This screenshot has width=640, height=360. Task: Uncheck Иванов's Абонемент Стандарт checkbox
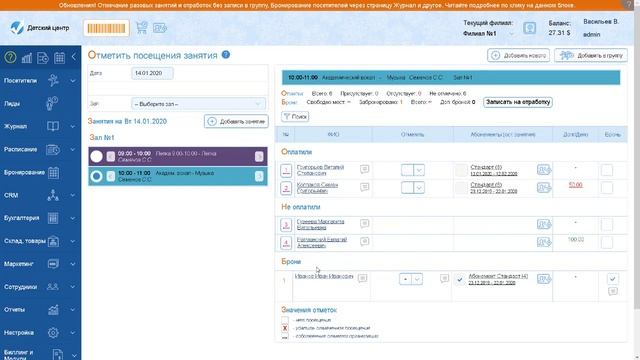pos(460,280)
